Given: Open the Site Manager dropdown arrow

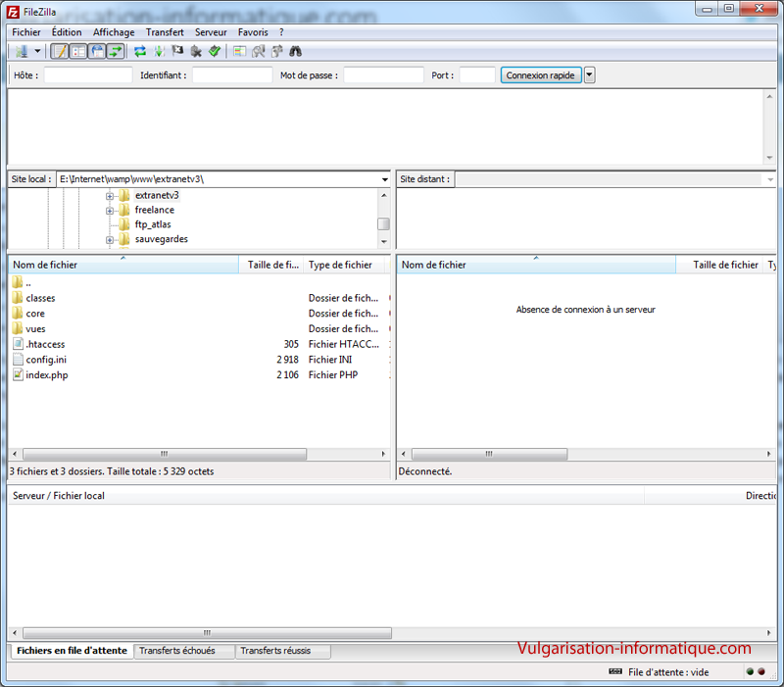Looking at the screenshot, I should (37, 51).
